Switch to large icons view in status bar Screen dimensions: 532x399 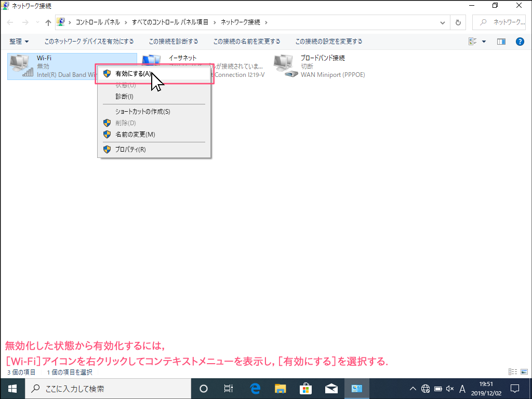tap(523, 371)
